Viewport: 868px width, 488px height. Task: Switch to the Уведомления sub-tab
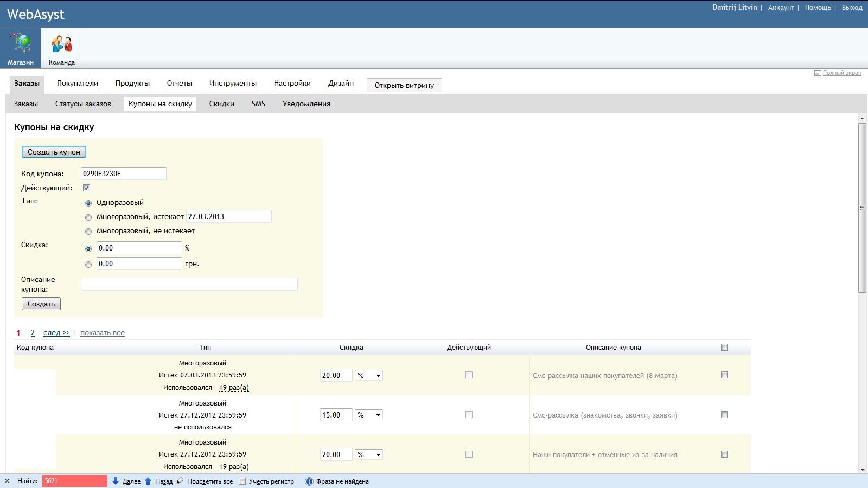click(x=307, y=104)
